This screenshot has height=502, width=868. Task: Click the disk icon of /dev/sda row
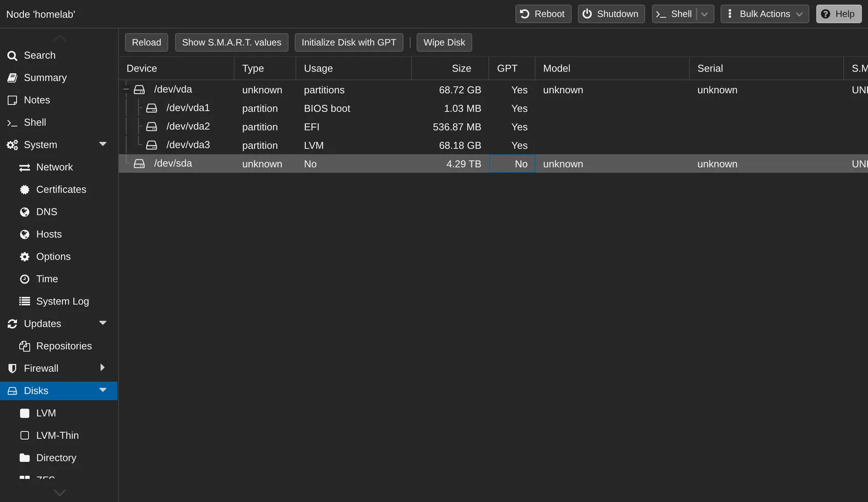[139, 164]
